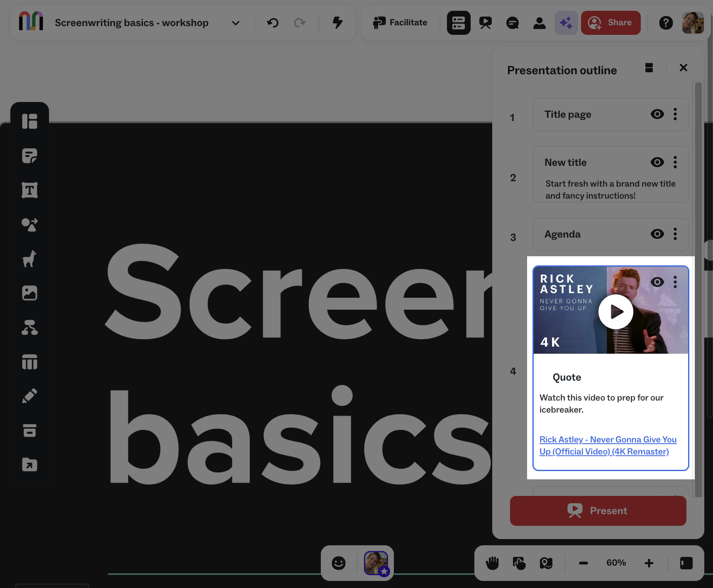Click the red Share button
The height and width of the screenshot is (588, 713).
coord(611,23)
